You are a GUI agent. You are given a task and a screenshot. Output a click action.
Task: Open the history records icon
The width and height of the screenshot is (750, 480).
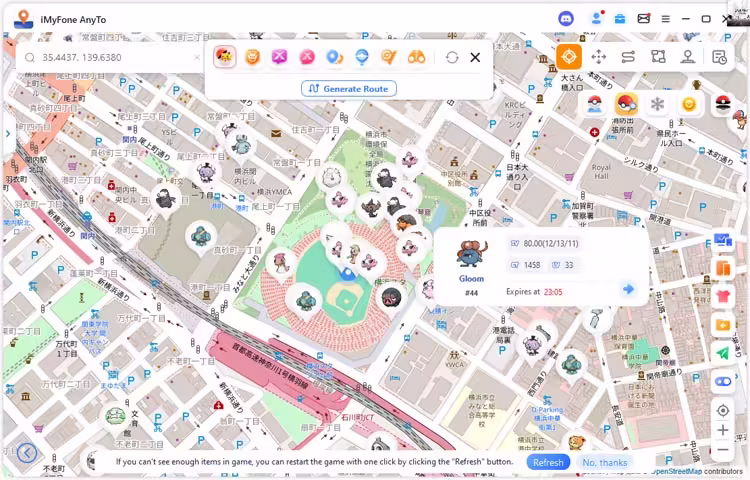719,57
